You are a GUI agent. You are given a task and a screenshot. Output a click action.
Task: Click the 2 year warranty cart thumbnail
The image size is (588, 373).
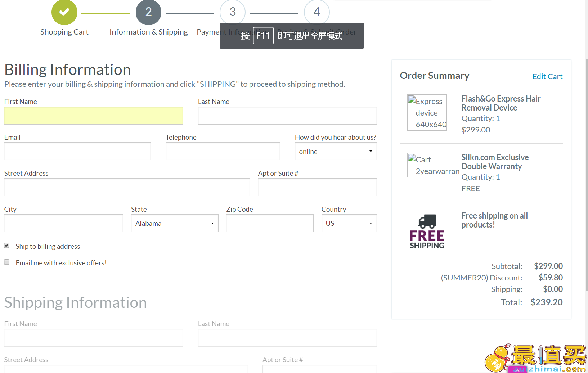433,165
